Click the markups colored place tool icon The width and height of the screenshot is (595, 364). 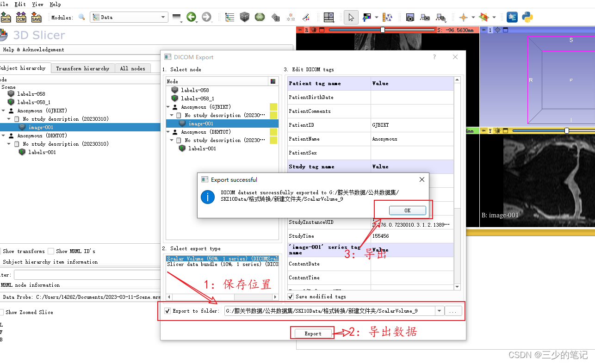367,17
